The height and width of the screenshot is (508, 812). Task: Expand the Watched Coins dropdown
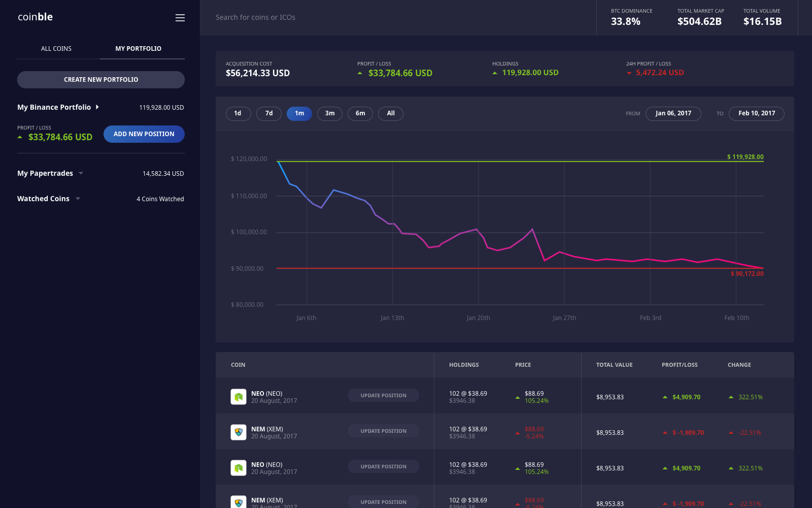point(78,199)
